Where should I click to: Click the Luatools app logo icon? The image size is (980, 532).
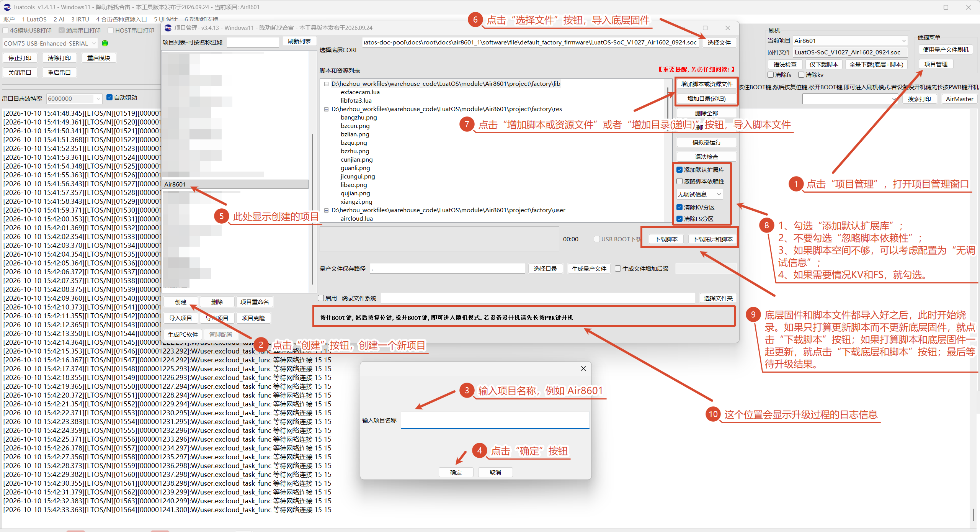tap(7, 7)
